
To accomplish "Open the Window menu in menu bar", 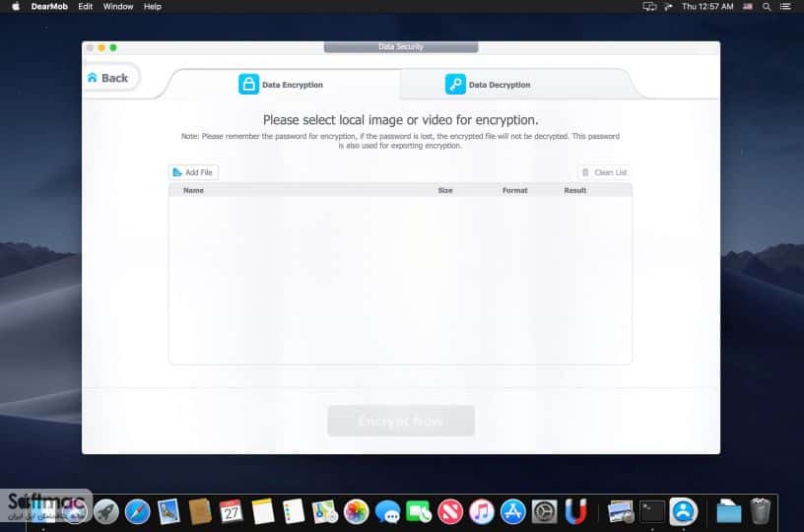I will [118, 7].
